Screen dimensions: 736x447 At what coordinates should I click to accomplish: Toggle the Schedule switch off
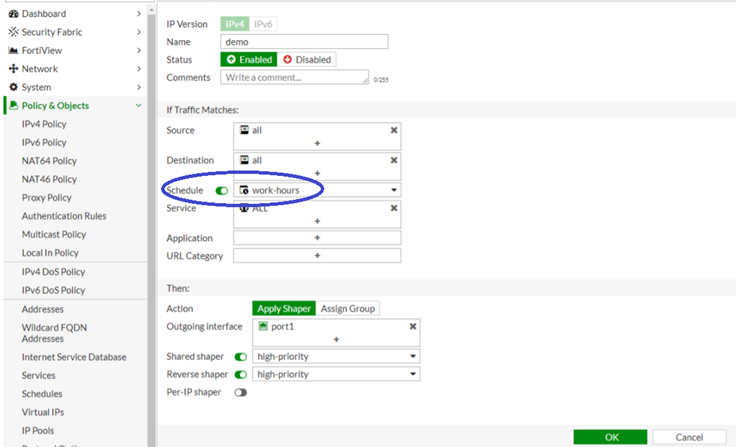pos(222,191)
